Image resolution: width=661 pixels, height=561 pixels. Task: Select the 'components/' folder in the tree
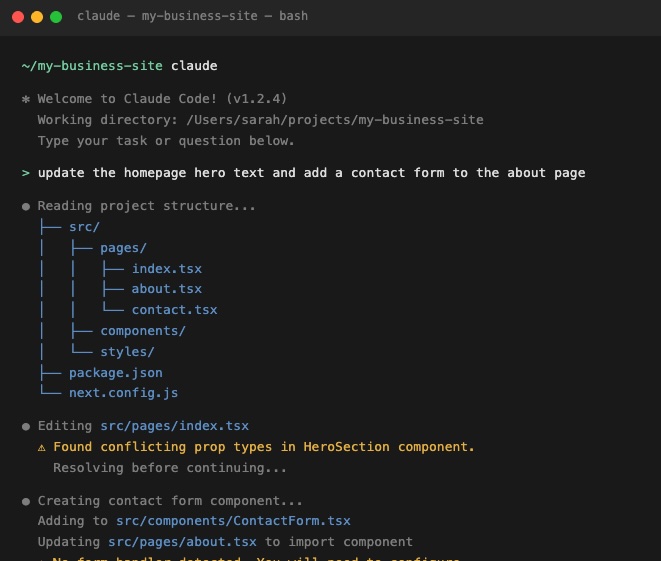click(x=143, y=331)
